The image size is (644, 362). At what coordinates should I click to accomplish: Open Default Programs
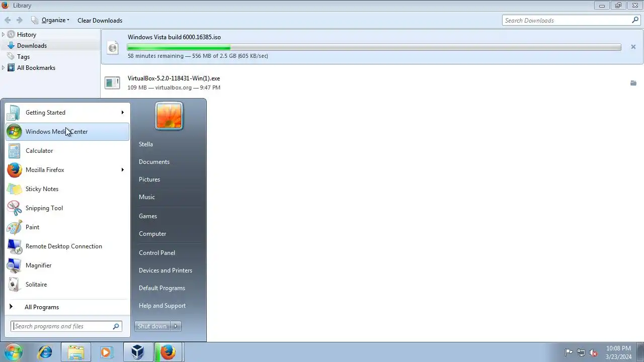[x=162, y=288]
